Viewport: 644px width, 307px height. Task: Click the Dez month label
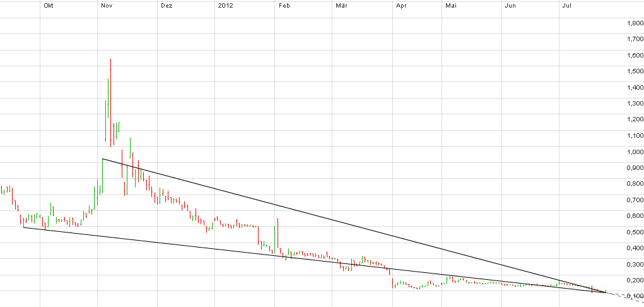[x=167, y=6]
